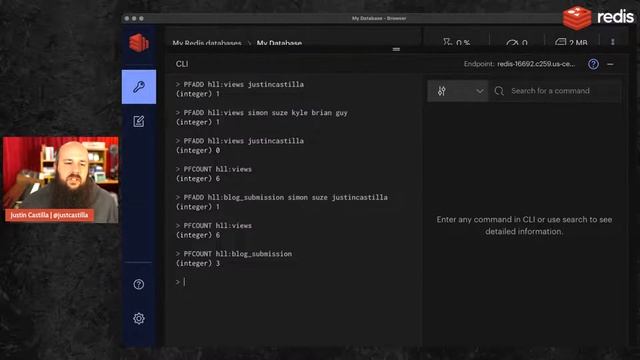Screen dimensions: 640x360
Task: Click the Justin Castilla webcam thumbnail
Action: point(61,180)
